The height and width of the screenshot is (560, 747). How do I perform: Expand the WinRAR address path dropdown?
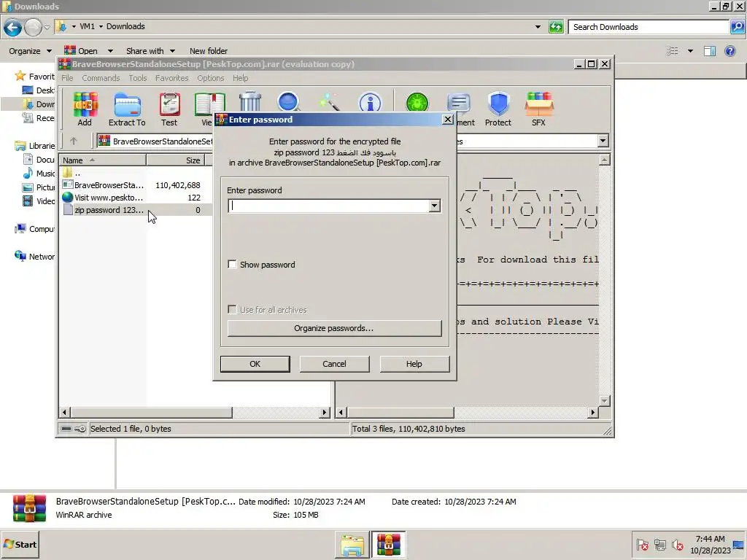[x=603, y=141]
